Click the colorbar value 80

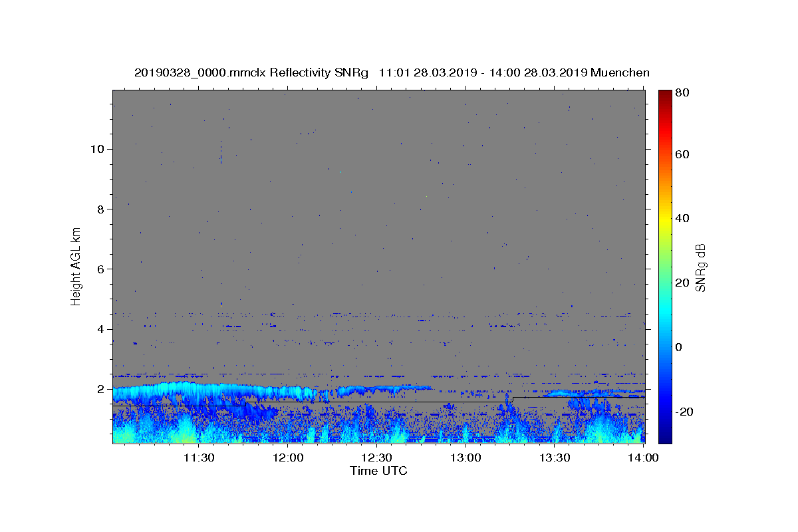click(684, 94)
